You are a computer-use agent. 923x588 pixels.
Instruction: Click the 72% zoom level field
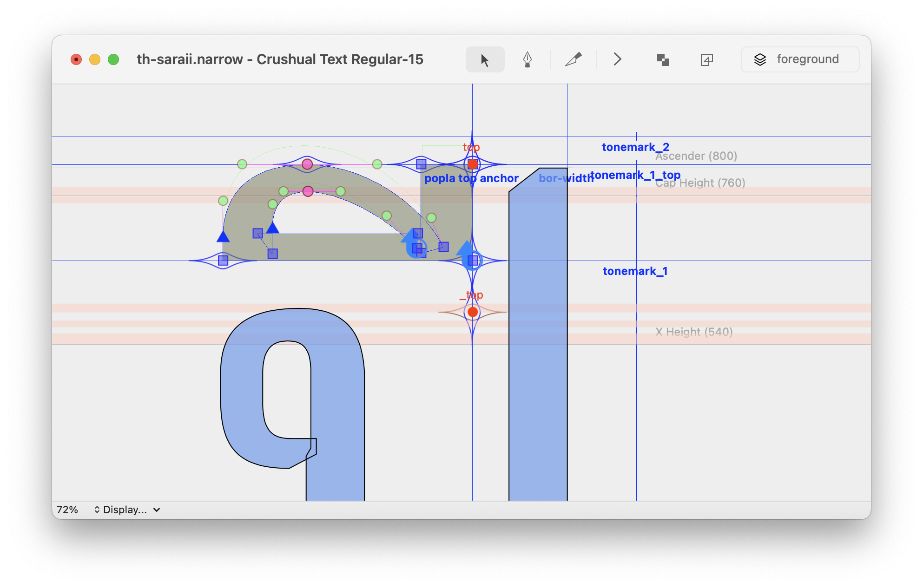67,510
